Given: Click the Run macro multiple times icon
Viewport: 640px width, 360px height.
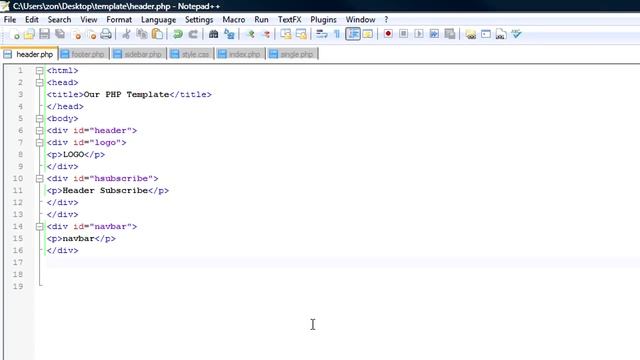Looking at the screenshot, I should click(x=434, y=34).
